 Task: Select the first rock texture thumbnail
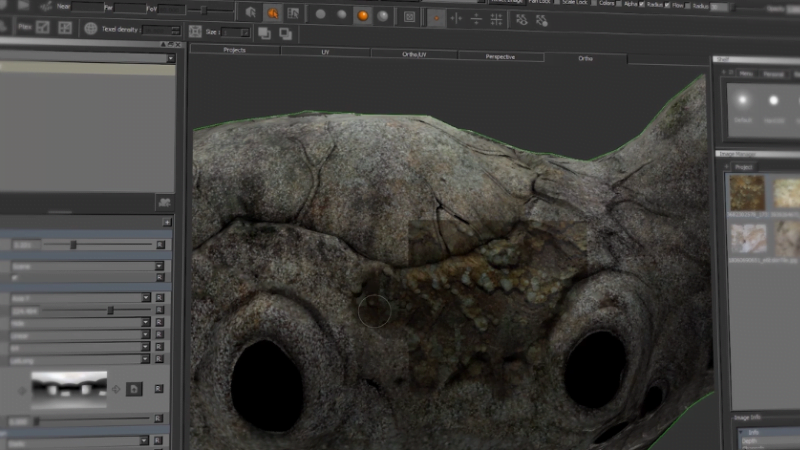pyautogui.click(x=746, y=193)
